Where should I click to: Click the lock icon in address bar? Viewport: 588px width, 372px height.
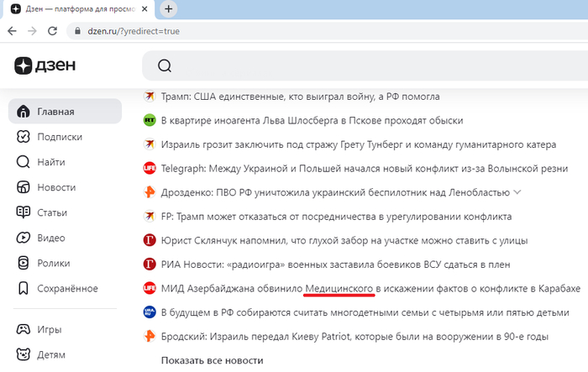[x=77, y=31]
